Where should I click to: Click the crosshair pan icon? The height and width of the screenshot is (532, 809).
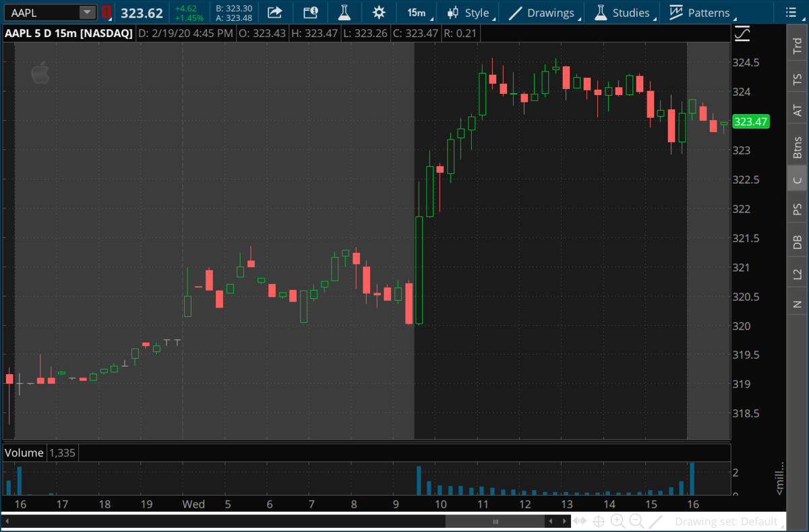pyautogui.click(x=599, y=521)
